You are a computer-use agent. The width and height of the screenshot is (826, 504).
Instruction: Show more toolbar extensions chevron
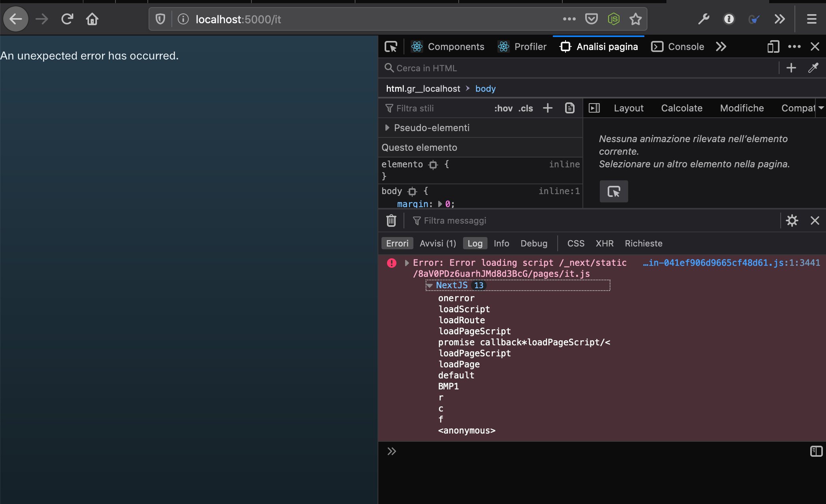pyautogui.click(x=779, y=19)
